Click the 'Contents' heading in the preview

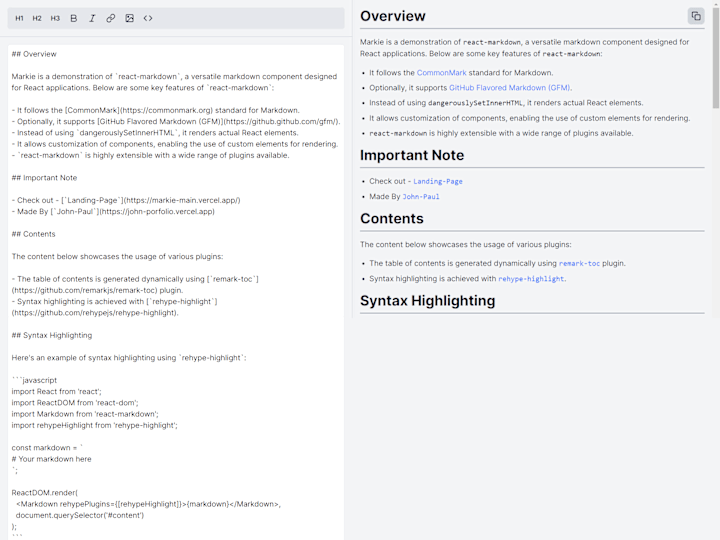click(x=392, y=219)
